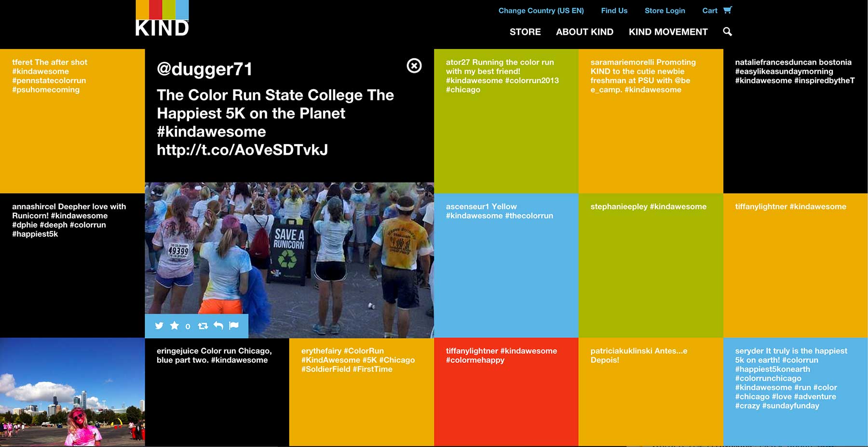Open the STORE menu
This screenshot has width=868, height=447.
(x=525, y=32)
